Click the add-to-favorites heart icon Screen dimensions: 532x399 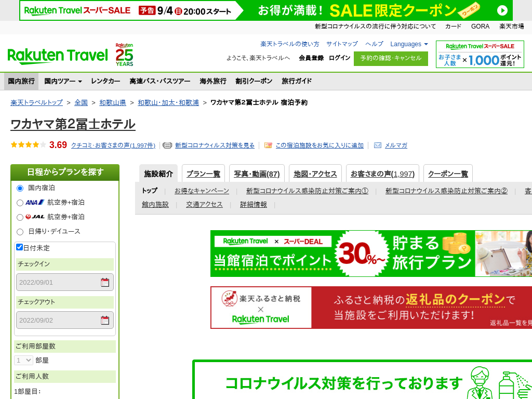[x=268, y=145]
